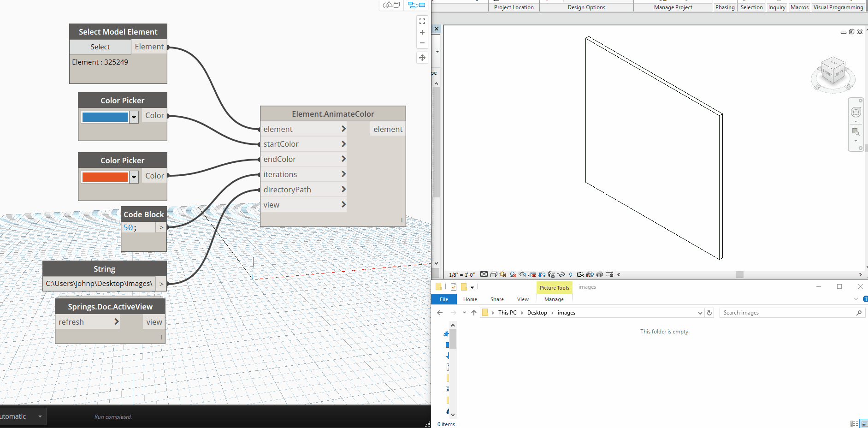Click Desktop in the Explorer breadcrumb
This screenshot has width=868, height=428.
coord(537,313)
